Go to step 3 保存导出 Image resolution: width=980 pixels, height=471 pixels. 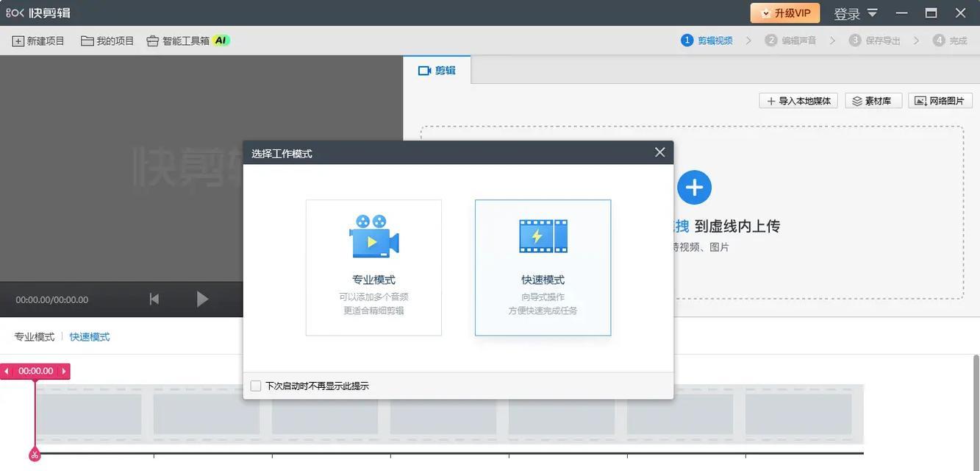tap(875, 40)
